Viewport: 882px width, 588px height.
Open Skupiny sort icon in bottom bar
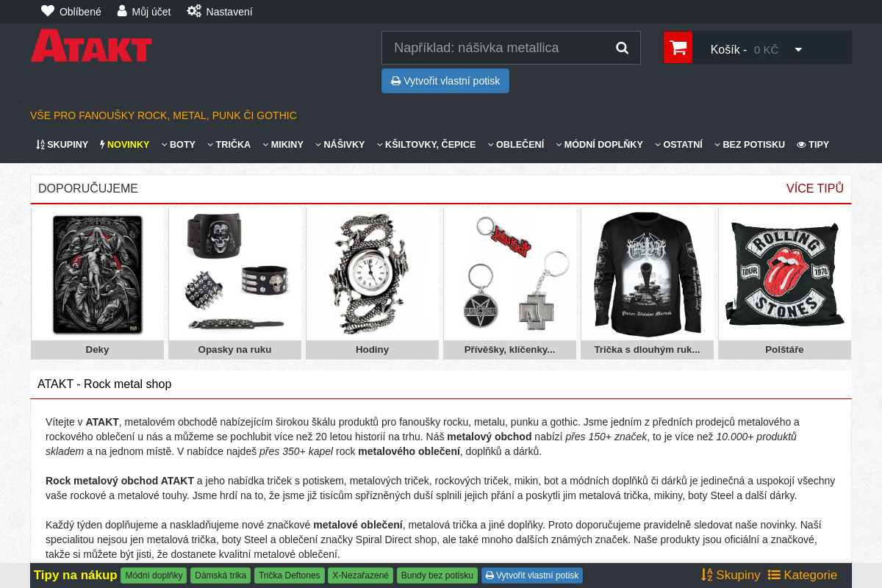point(707,575)
